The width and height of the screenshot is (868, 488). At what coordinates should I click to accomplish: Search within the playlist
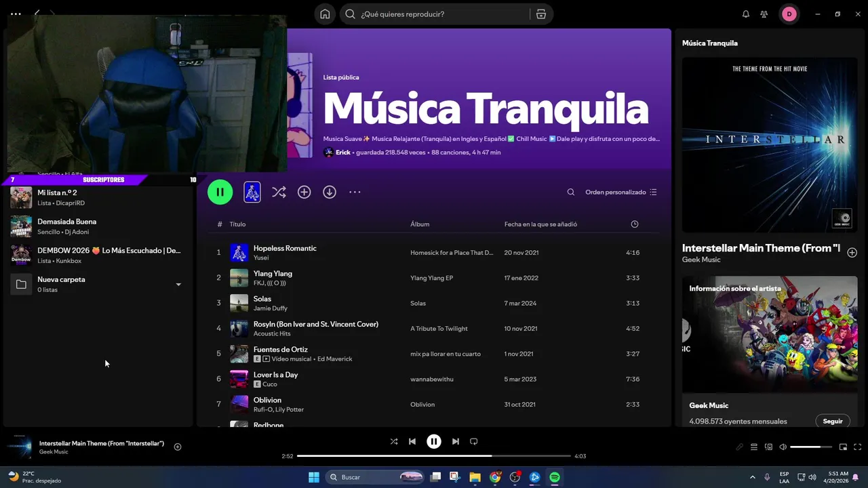571,192
